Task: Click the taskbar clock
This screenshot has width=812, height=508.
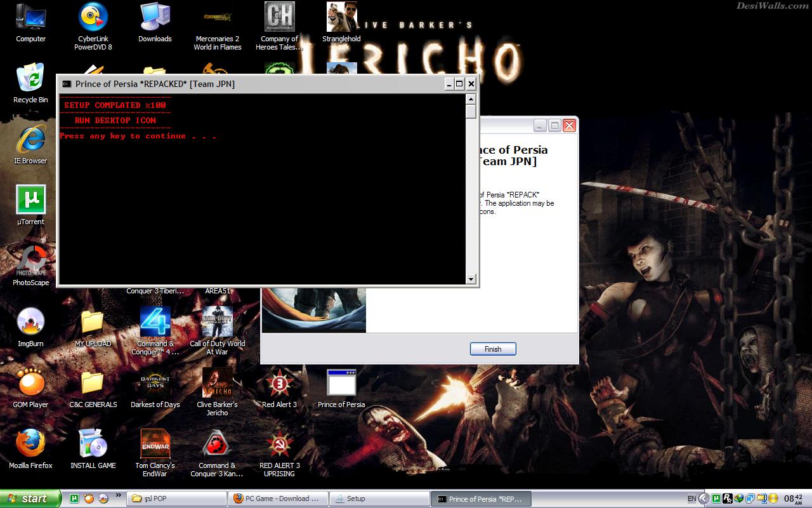Action: coord(794,499)
